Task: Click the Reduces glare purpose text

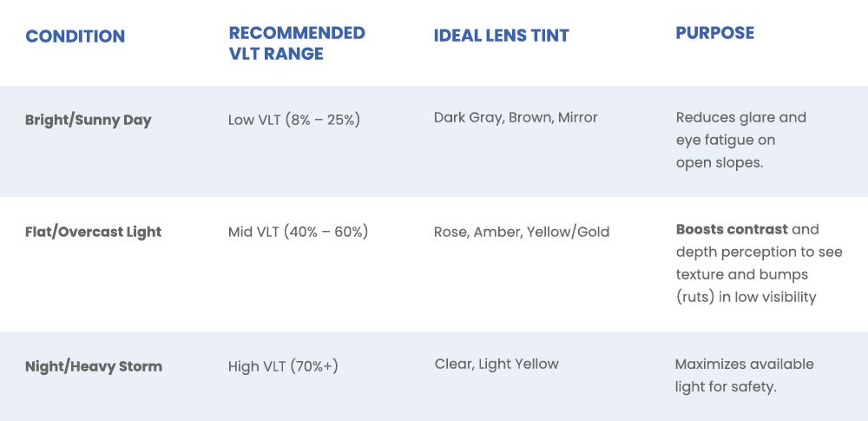Action: tap(740, 117)
